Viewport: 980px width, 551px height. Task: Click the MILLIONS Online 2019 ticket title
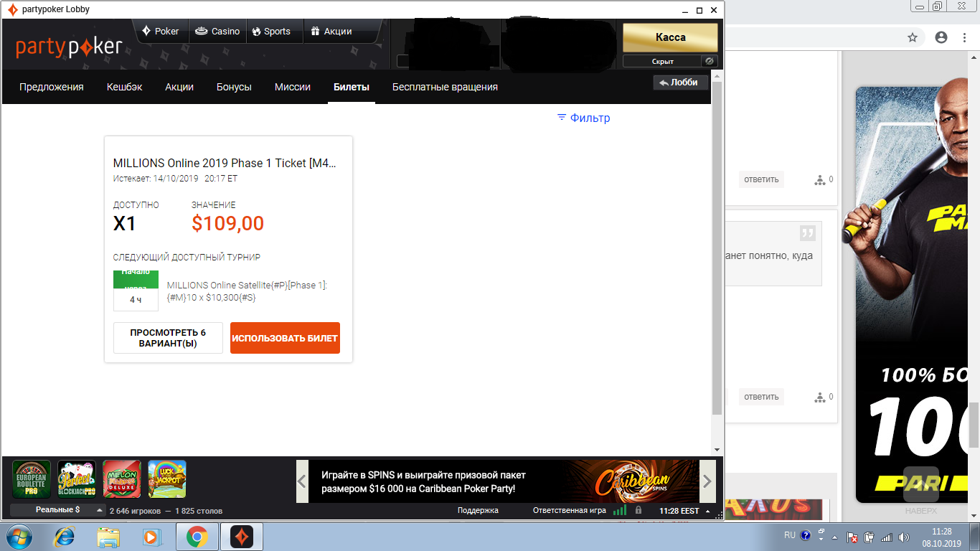[x=225, y=163]
